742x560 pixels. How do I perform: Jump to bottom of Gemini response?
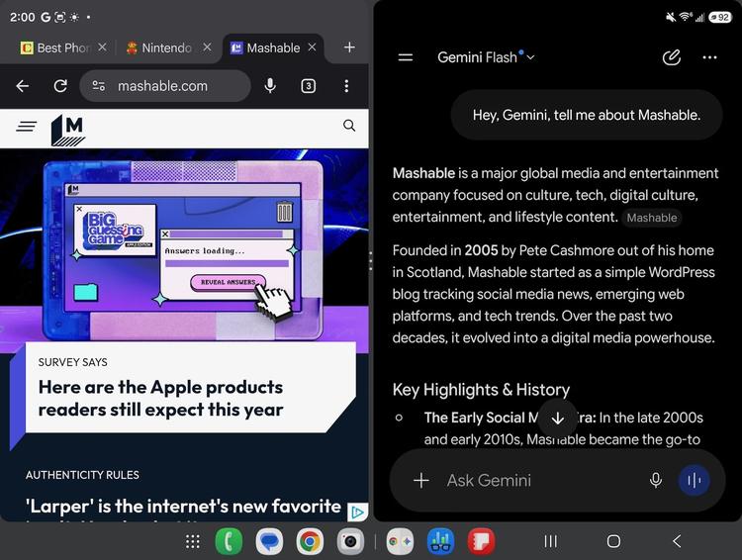557,419
